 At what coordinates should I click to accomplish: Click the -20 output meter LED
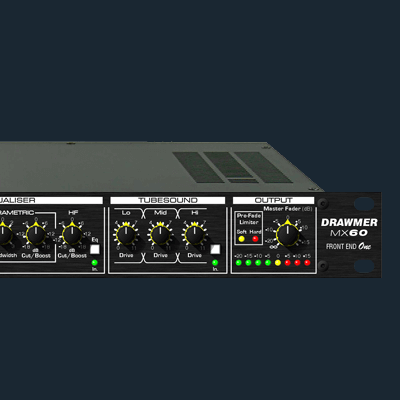pyautogui.click(x=238, y=263)
